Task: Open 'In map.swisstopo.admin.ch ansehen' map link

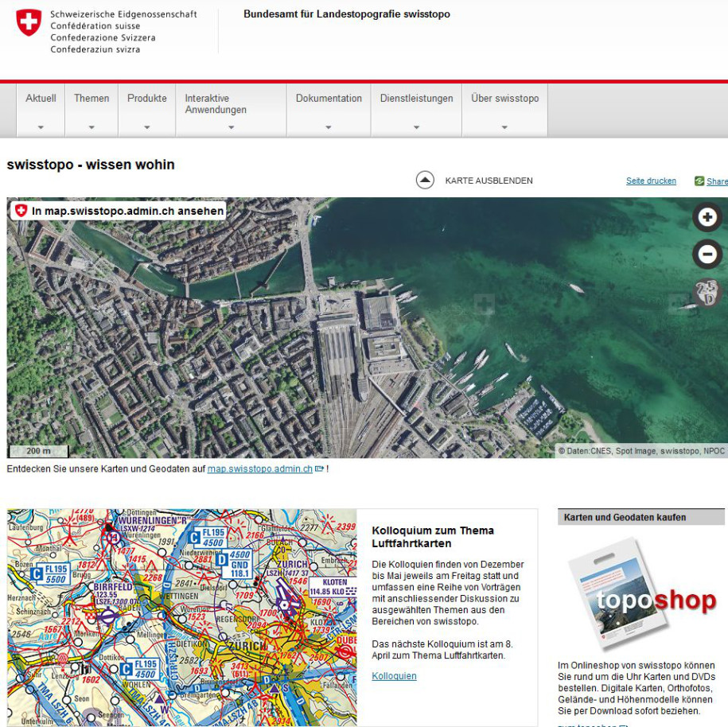Action: coord(119,211)
